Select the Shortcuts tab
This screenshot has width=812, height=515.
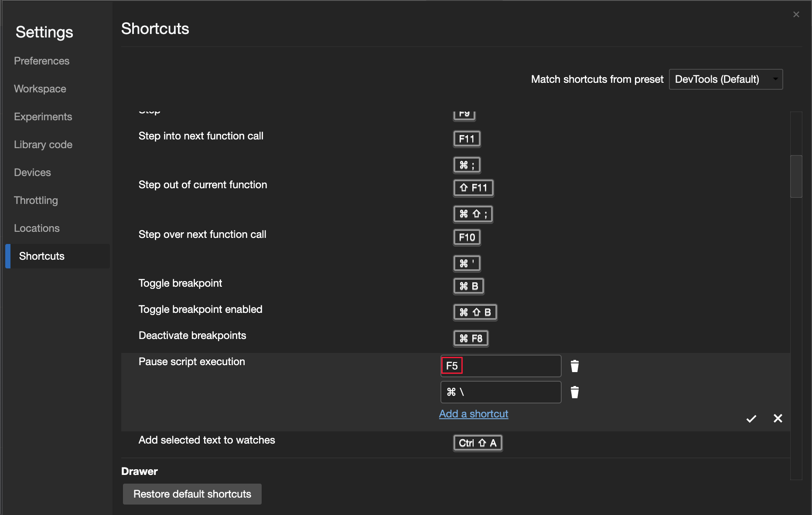(58, 256)
